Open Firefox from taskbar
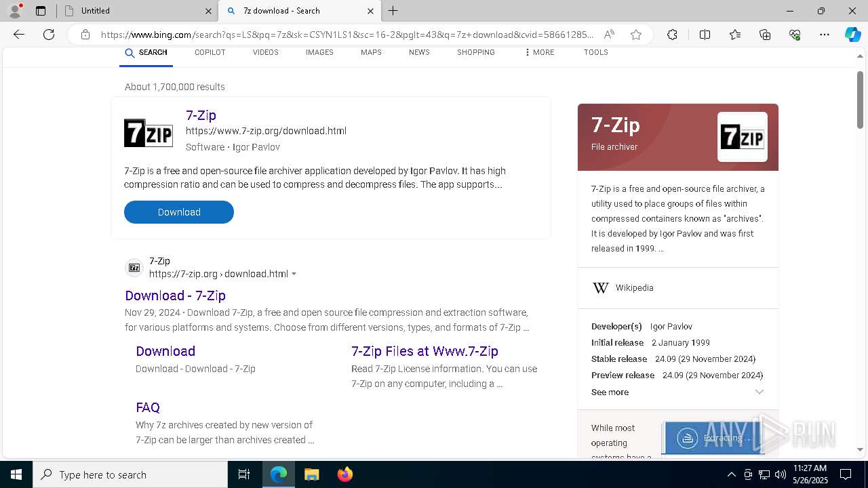The width and height of the screenshot is (868, 488). 344,474
